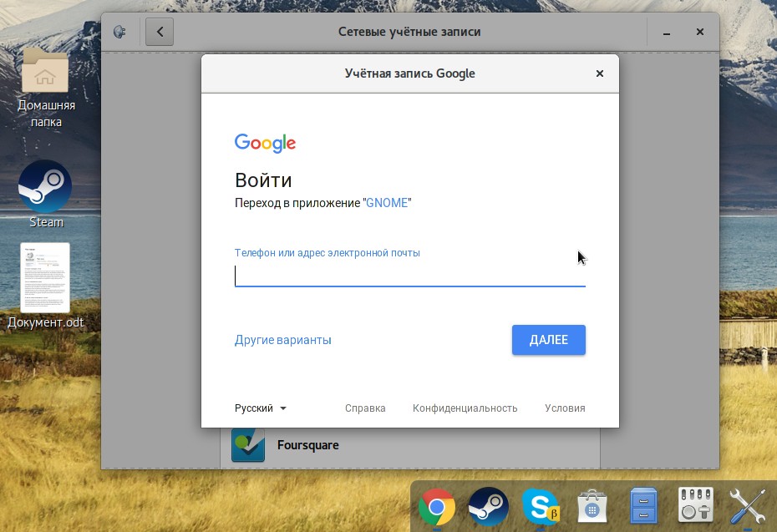Image resolution: width=777 pixels, height=532 pixels.
Task: Close the Сетевые учётные записи window
Action: click(699, 32)
